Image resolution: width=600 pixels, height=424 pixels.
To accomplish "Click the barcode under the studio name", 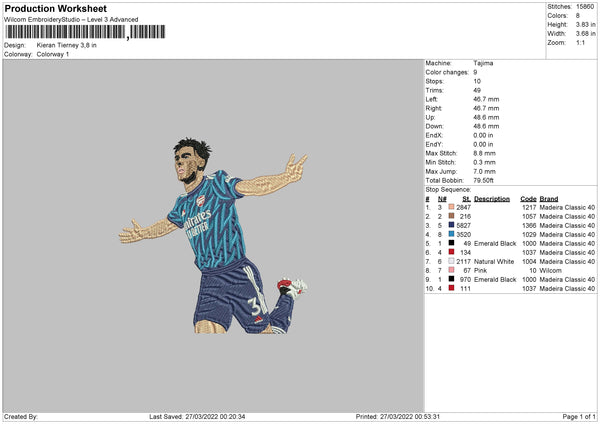I will click(85, 32).
